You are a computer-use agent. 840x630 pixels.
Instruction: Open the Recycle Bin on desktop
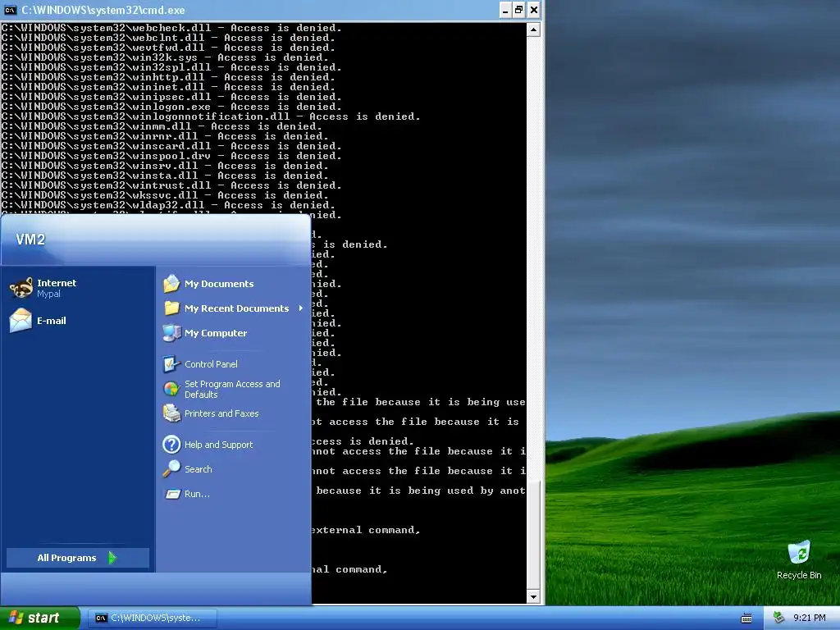799,553
